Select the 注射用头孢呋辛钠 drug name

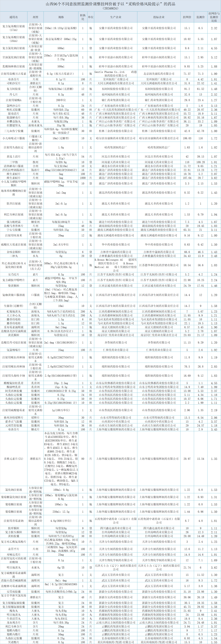[x=14, y=376]
